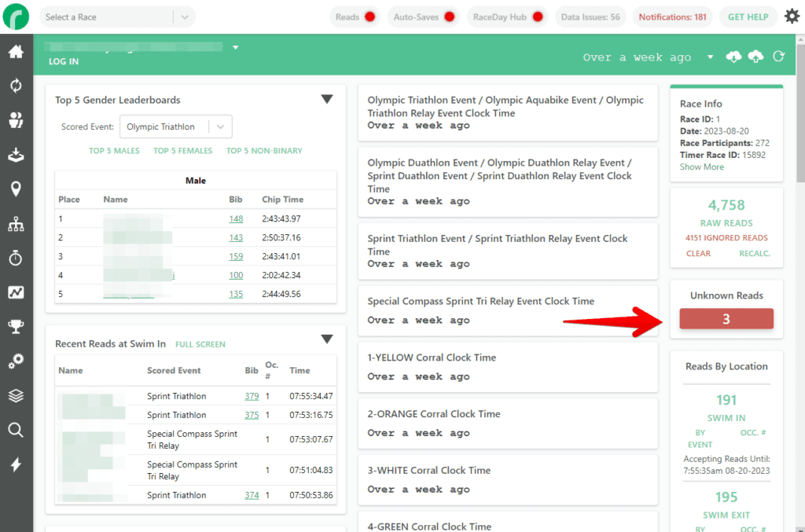This screenshot has width=805, height=532.
Task: Click the 191 Swim In reads count
Action: coord(726,400)
